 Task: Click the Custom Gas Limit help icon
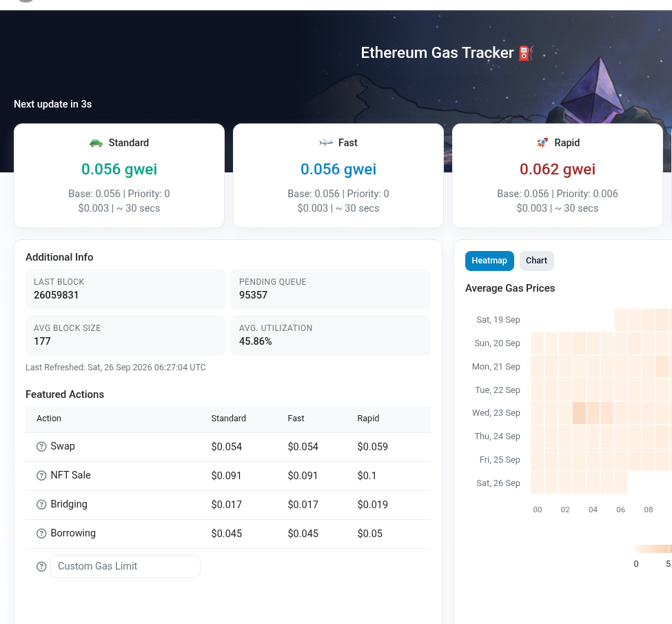pos(41,567)
